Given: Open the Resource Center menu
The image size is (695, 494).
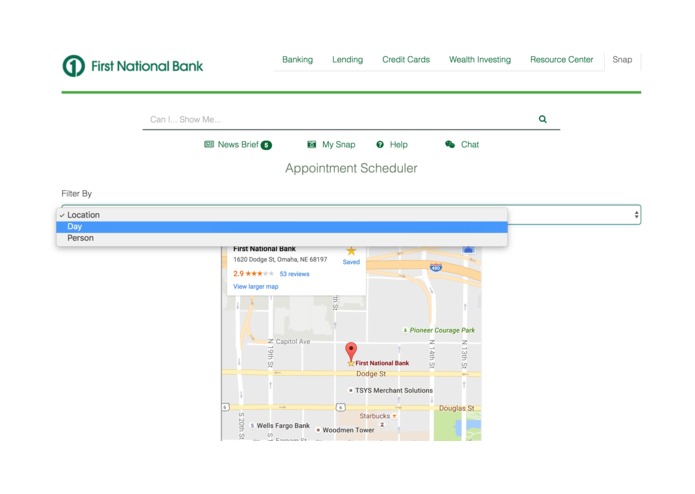Looking at the screenshot, I should [562, 59].
